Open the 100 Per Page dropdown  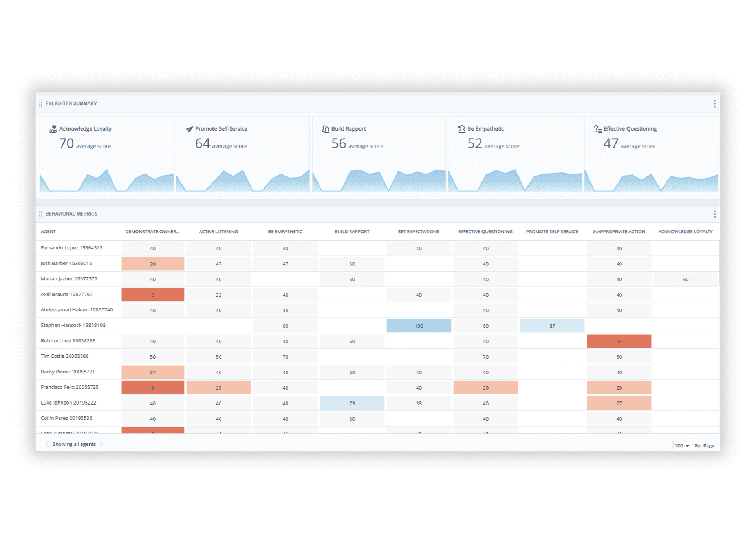[682, 445]
